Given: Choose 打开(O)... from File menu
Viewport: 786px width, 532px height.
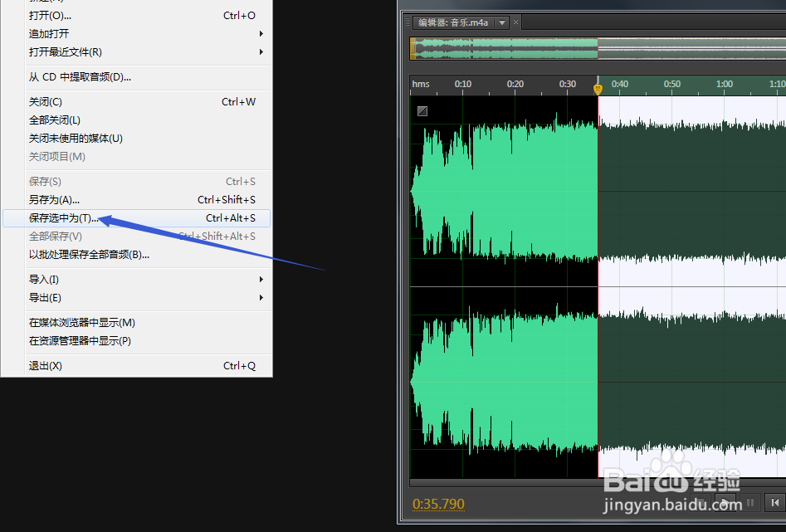Looking at the screenshot, I should point(137,16).
